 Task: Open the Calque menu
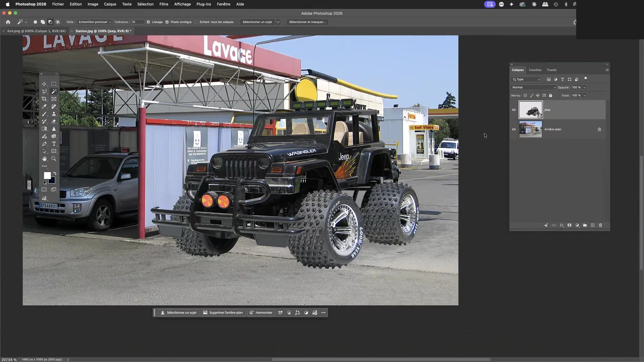110,4
